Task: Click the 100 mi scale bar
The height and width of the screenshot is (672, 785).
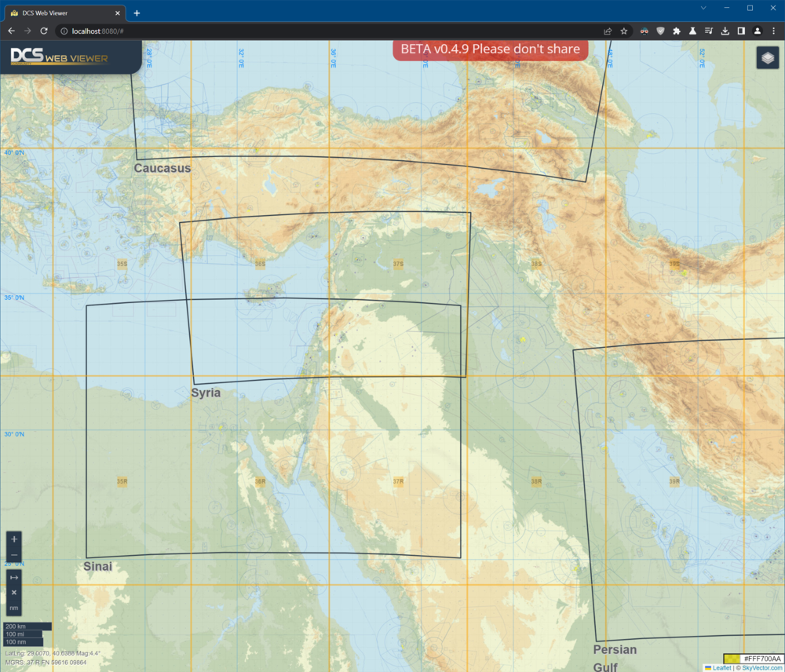Action: point(23,634)
